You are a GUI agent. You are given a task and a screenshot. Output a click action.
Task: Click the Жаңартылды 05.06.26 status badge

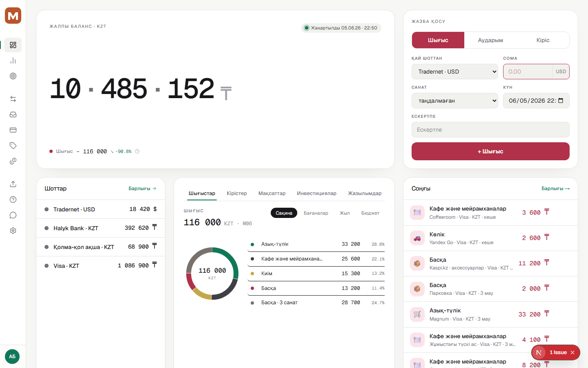tap(341, 28)
